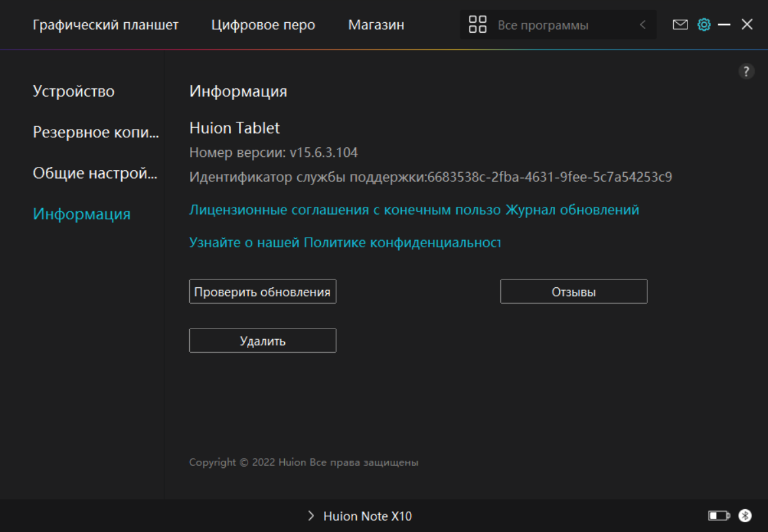
Task: Open the Магазин tab
Action: click(x=376, y=24)
